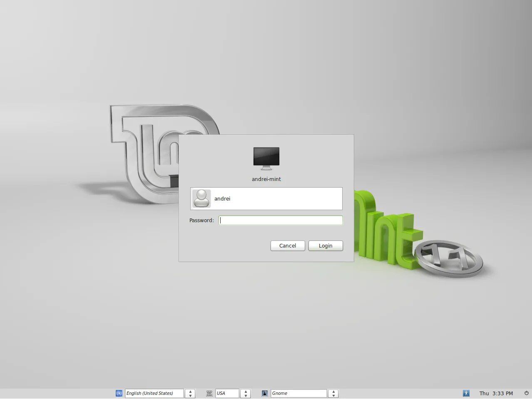Open the English (United States) language dropdown
The height and width of the screenshot is (399, 532).
tap(154, 393)
